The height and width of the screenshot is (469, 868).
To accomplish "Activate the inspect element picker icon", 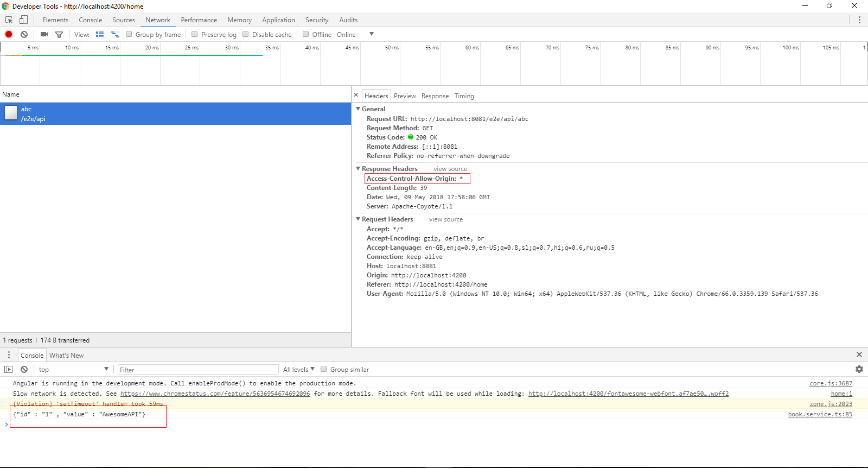I will click(9, 20).
